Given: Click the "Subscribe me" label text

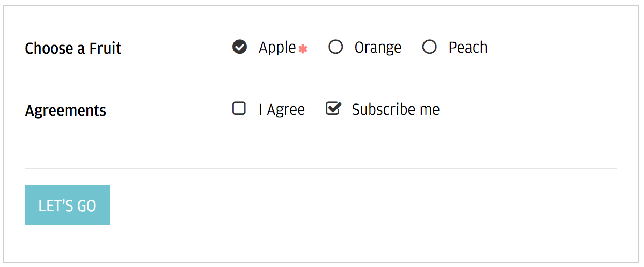Looking at the screenshot, I should click(x=396, y=110).
